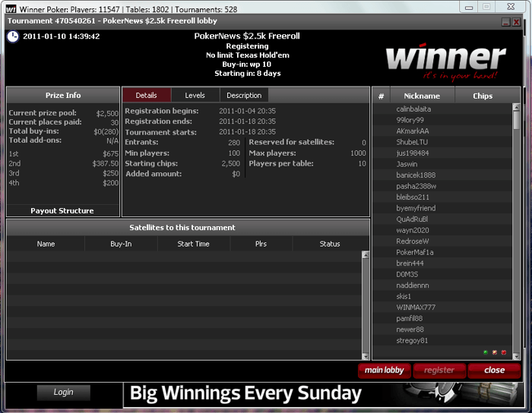532x413 pixels.
Task: Select player jus198484
Action: point(442,153)
